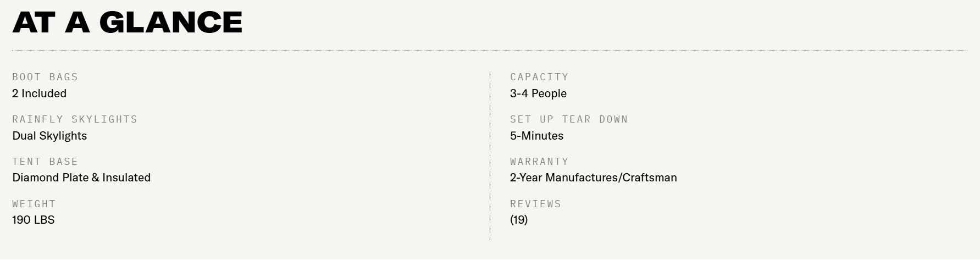
Task: Select the TENT BASE label
Action: [x=45, y=162]
